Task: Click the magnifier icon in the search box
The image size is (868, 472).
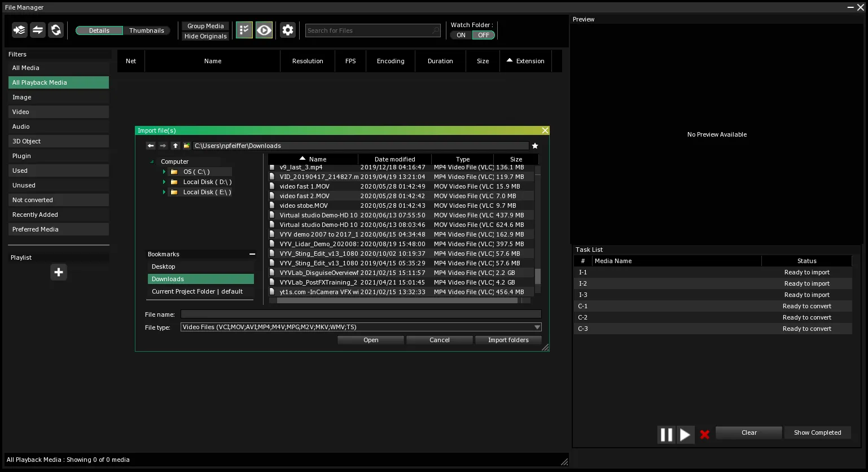Action: click(436, 30)
